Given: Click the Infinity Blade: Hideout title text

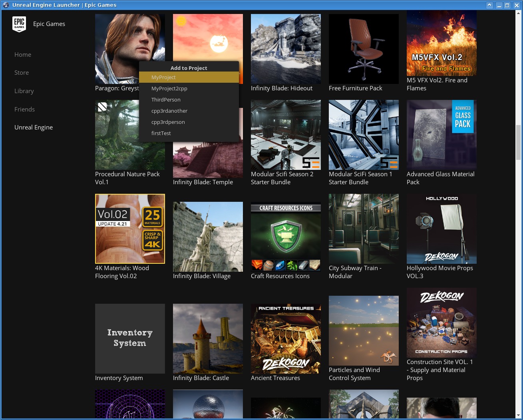Looking at the screenshot, I should pos(282,88).
